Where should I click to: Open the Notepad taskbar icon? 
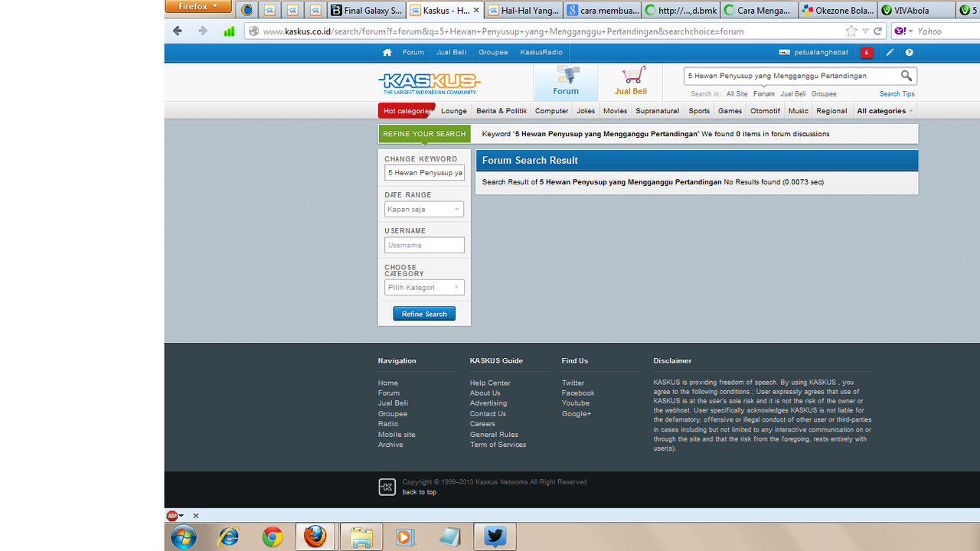click(449, 537)
